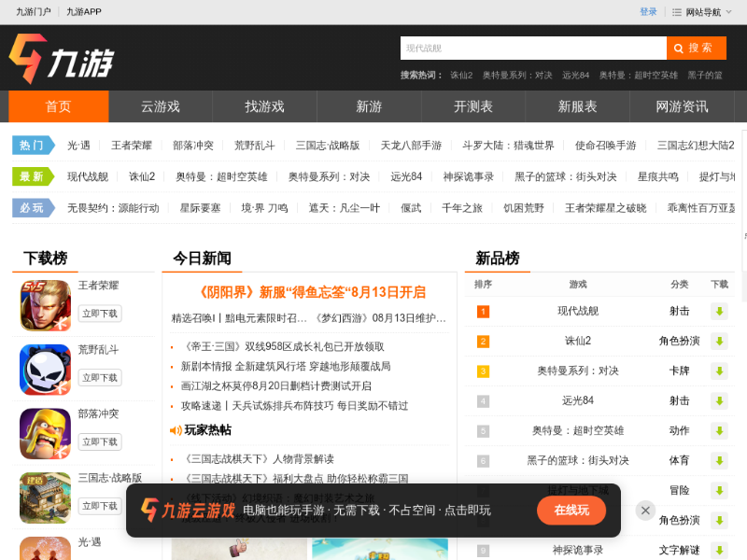Open the 王者荣耀 game icon

45,305
